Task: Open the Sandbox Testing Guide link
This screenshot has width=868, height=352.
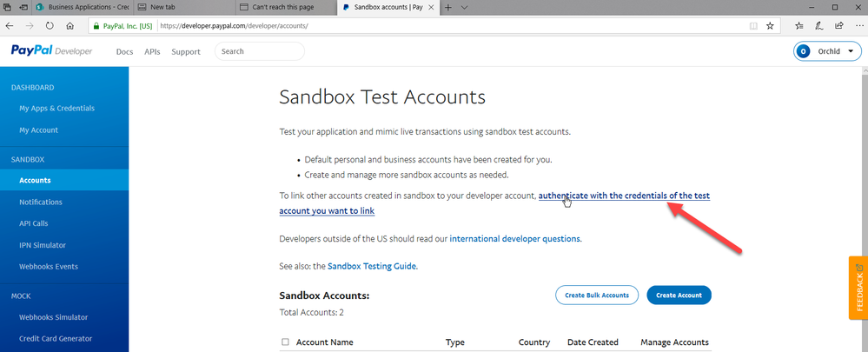Action: coord(372,266)
